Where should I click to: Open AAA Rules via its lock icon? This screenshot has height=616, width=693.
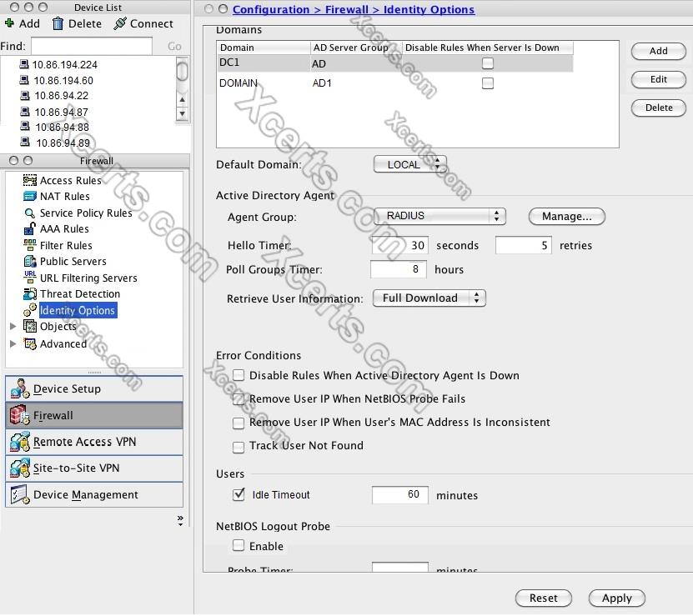tap(30, 229)
